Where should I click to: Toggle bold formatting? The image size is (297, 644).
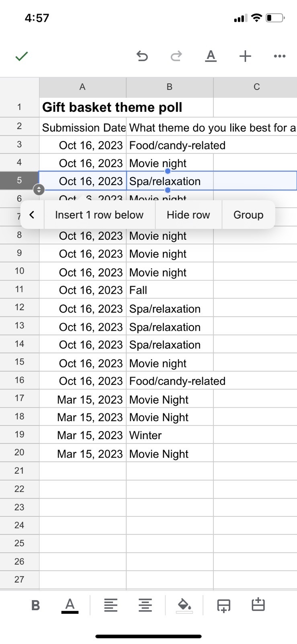pyautogui.click(x=35, y=605)
